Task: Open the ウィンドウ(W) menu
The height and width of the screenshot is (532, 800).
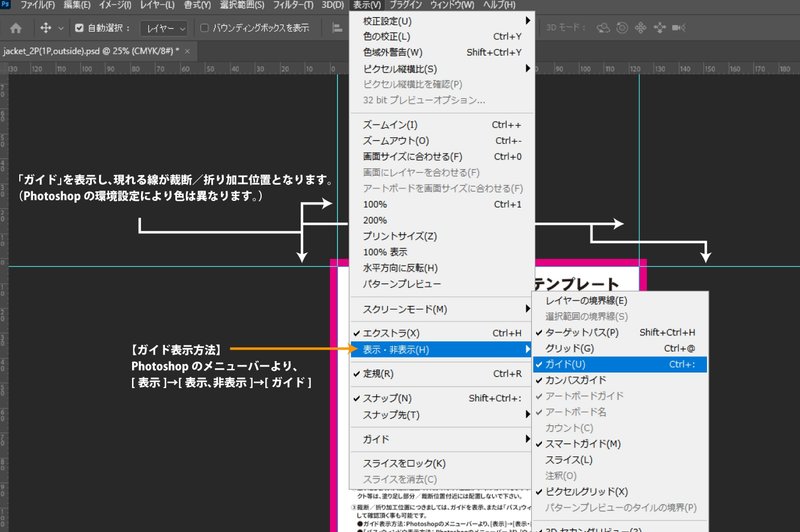Action: 452,5
